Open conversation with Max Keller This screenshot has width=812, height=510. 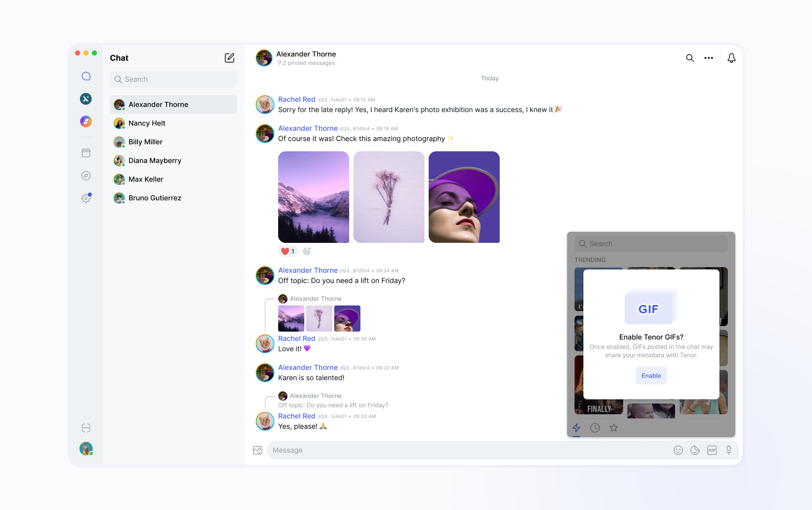173,179
